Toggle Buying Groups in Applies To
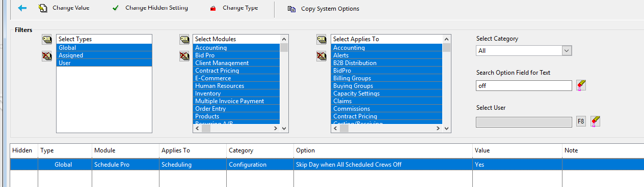644x187 pixels. click(387, 86)
